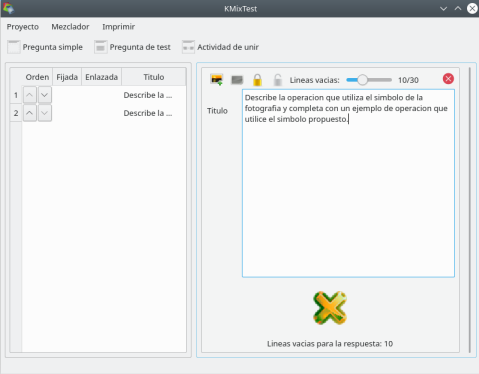Add a Pregunta de test question
This screenshot has height=374, width=479.
pyautogui.click(x=132, y=47)
